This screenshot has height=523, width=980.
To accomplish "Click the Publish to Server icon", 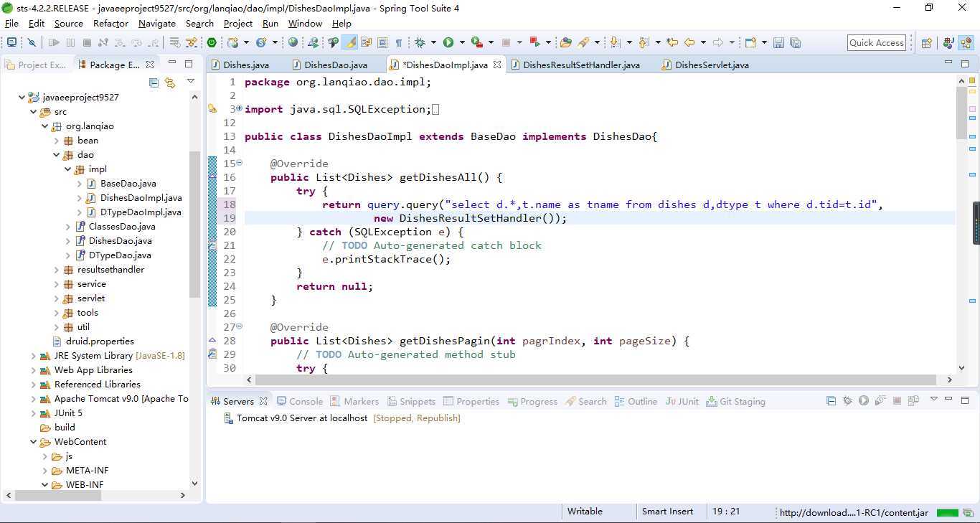I will [913, 400].
